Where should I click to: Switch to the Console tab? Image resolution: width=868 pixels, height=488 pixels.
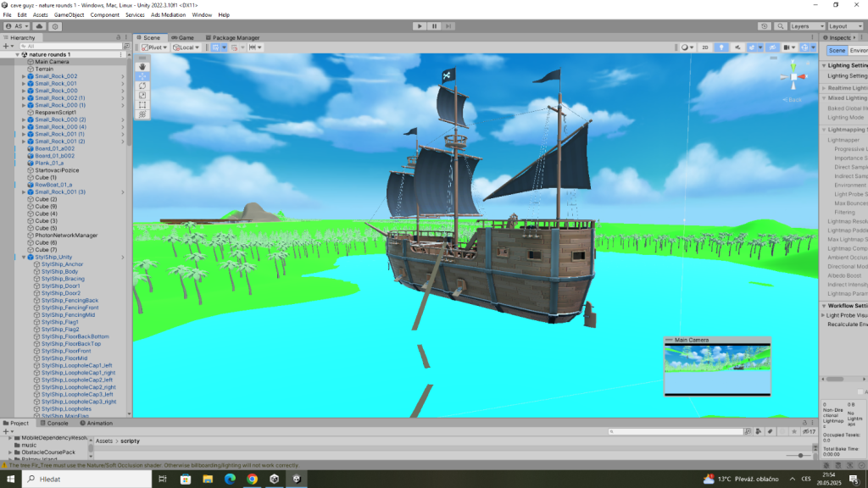coord(54,424)
